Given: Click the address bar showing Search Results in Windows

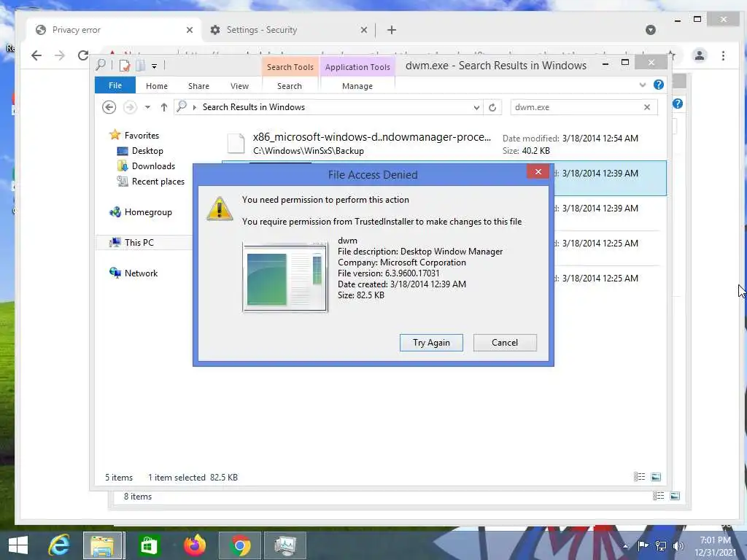Looking at the screenshot, I should coord(328,107).
